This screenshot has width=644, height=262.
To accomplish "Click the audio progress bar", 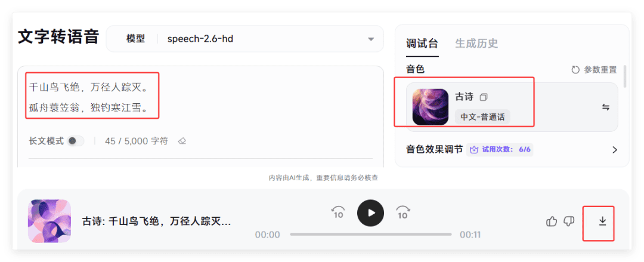I will click(370, 234).
